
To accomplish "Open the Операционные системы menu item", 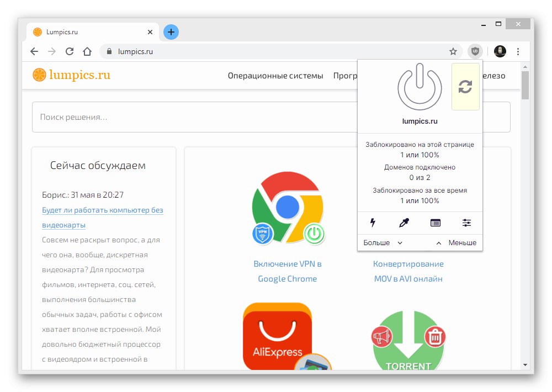I will click(275, 76).
